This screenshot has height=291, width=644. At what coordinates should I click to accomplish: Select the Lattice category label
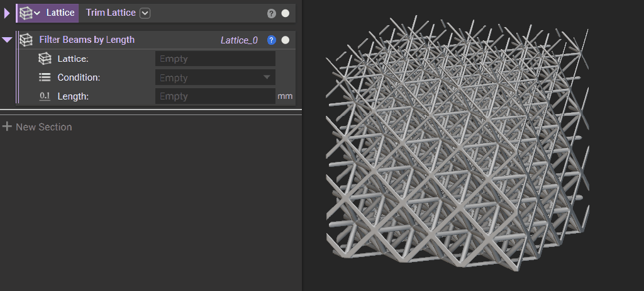pos(60,13)
